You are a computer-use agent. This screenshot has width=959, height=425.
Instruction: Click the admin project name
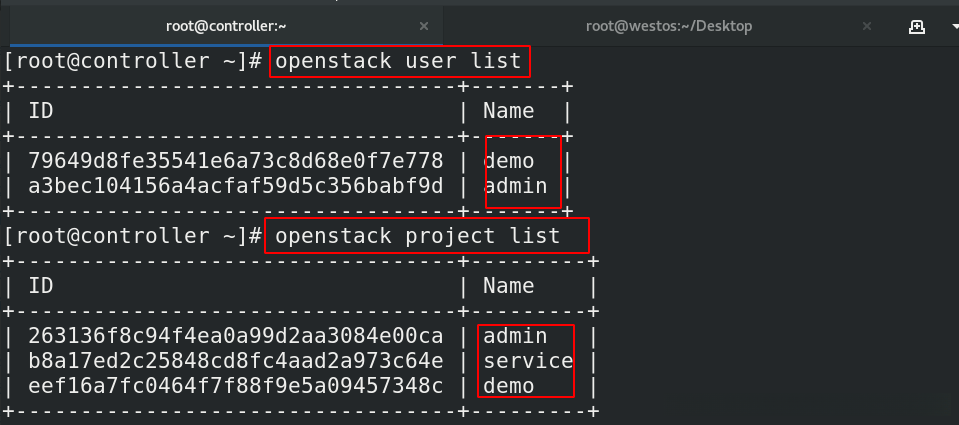[514, 336]
